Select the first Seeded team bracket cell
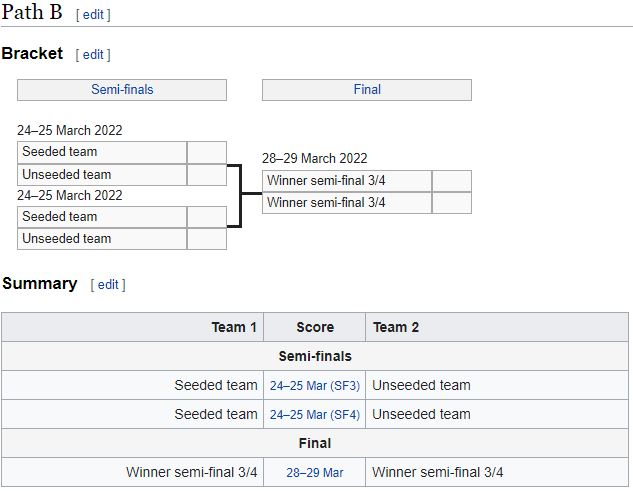 [102, 152]
